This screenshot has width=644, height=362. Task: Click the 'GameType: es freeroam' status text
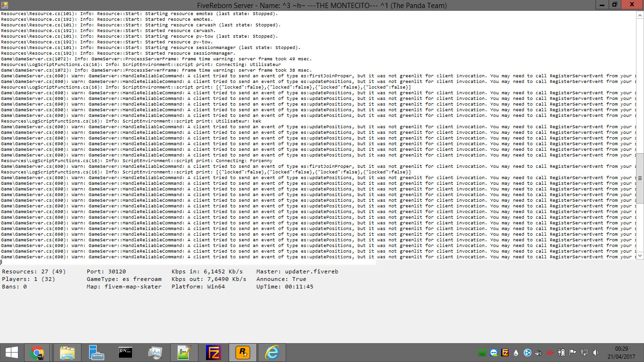pyautogui.click(x=124, y=279)
